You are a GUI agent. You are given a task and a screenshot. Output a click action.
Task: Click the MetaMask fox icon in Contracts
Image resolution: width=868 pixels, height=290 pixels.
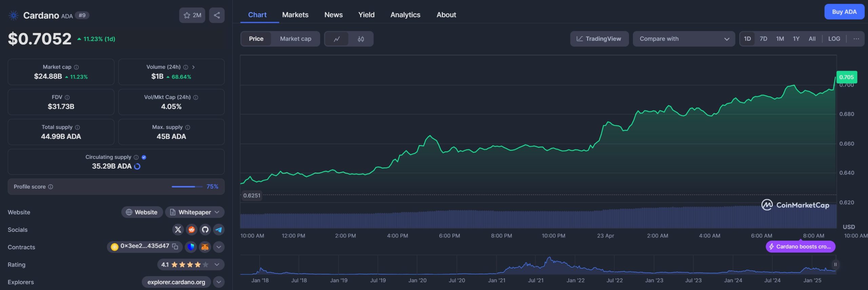[x=205, y=247]
